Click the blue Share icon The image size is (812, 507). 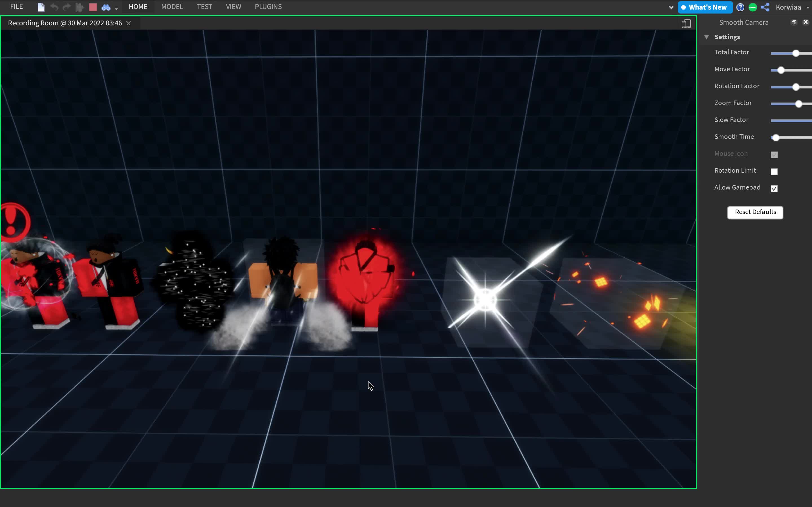coord(765,7)
